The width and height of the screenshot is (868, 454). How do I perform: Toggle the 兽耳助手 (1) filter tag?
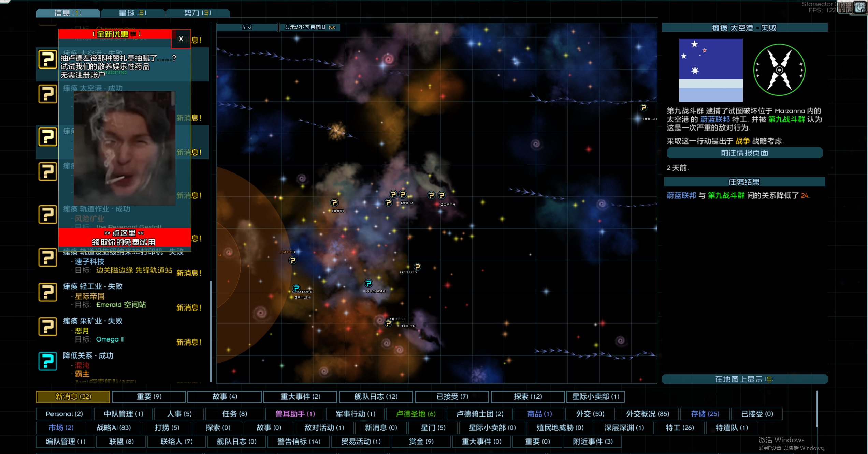[295, 414]
